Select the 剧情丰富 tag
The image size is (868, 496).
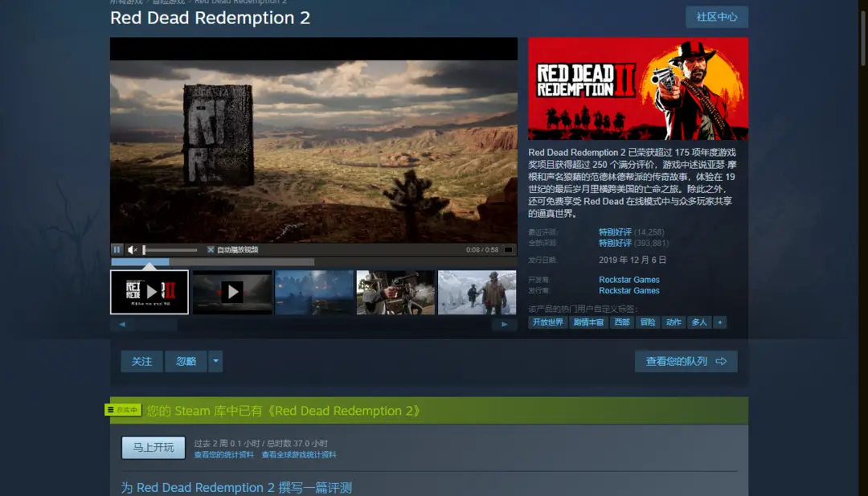click(588, 322)
